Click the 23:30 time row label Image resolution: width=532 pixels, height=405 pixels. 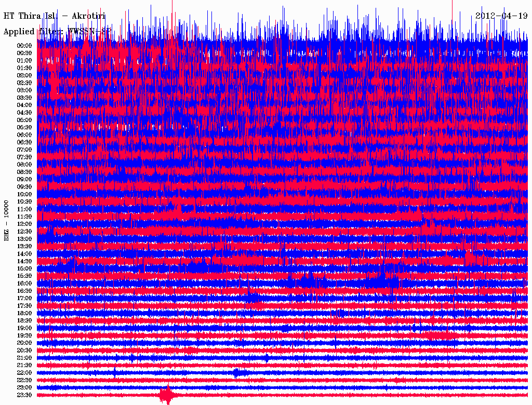point(24,395)
